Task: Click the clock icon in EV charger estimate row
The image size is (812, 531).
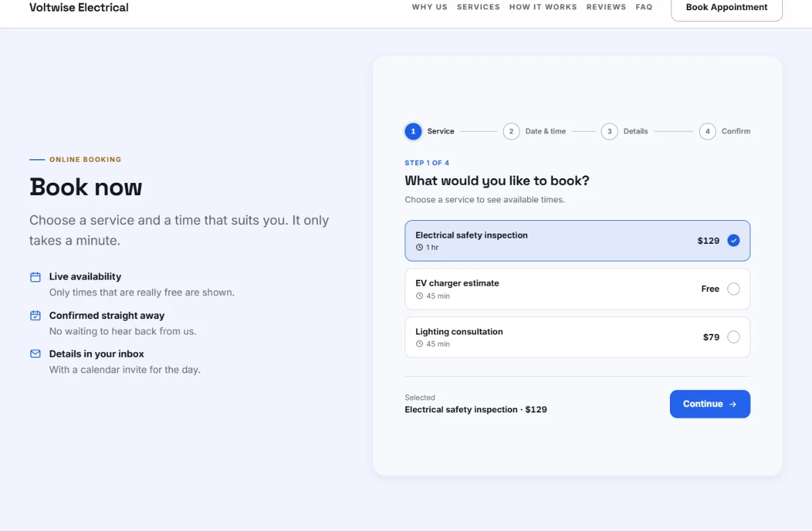Action: [420, 296]
